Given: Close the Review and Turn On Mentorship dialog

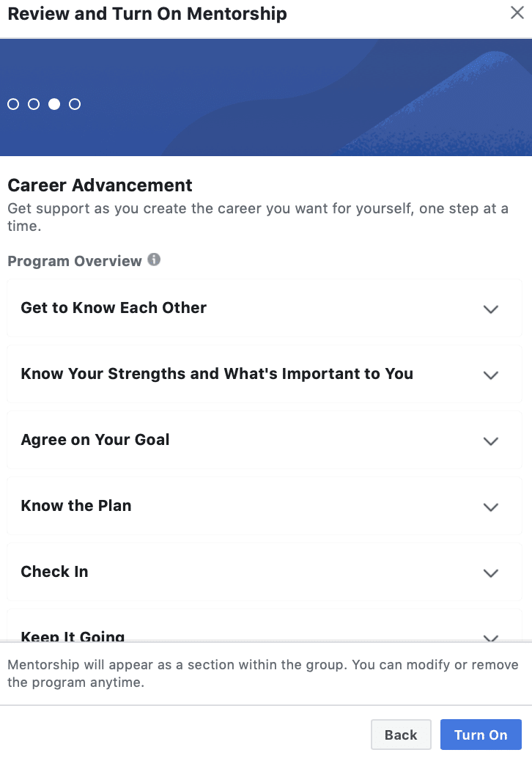Looking at the screenshot, I should pos(517,12).
